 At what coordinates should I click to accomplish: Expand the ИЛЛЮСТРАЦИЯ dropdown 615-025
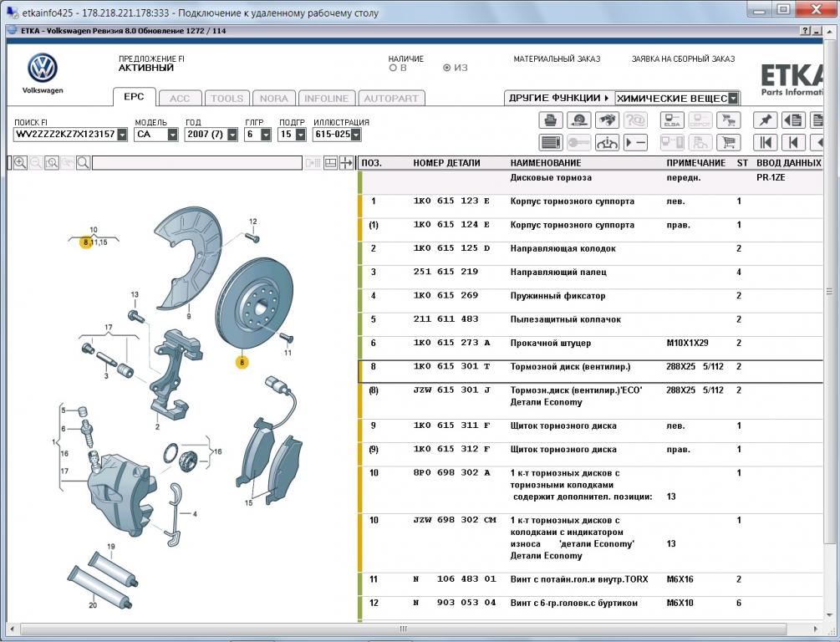pos(355,135)
